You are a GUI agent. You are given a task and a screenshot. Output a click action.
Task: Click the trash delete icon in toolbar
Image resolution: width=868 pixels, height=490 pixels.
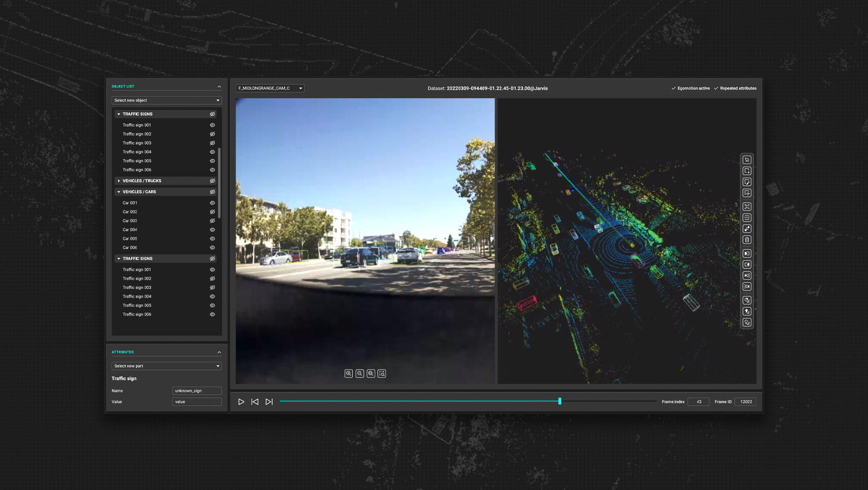[747, 240]
